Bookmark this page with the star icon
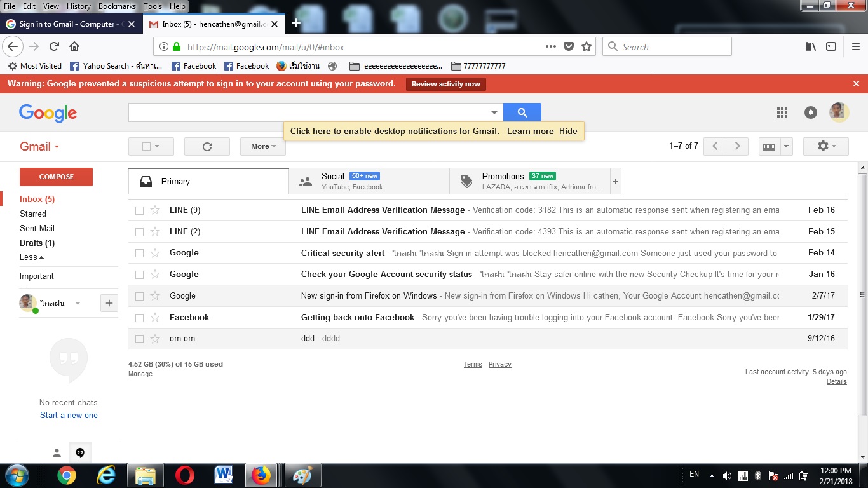Viewport: 868px width, 488px height. point(587,46)
